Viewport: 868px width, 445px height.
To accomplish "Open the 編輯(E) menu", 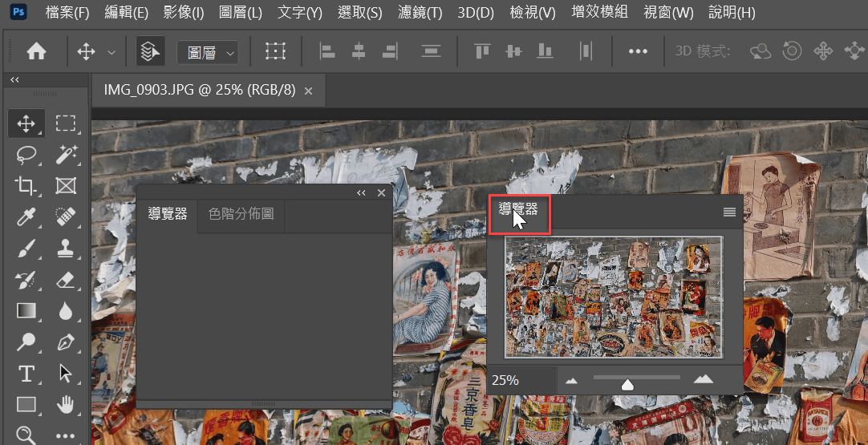I will [126, 13].
